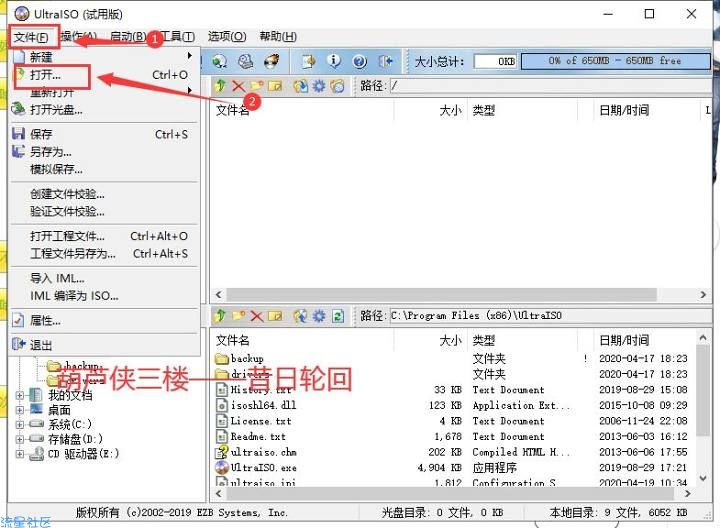
Task: Click the rename icon in local pane toolbar
Action: coord(275,316)
